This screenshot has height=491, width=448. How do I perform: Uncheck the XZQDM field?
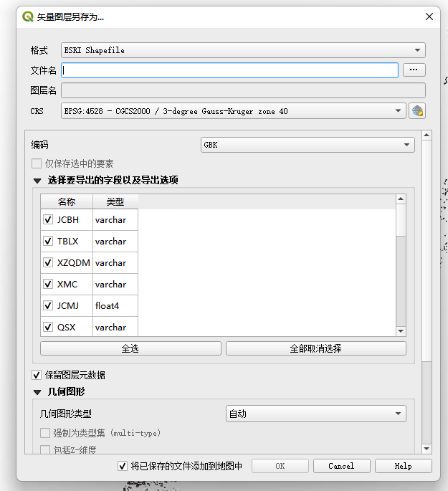coord(48,263)
